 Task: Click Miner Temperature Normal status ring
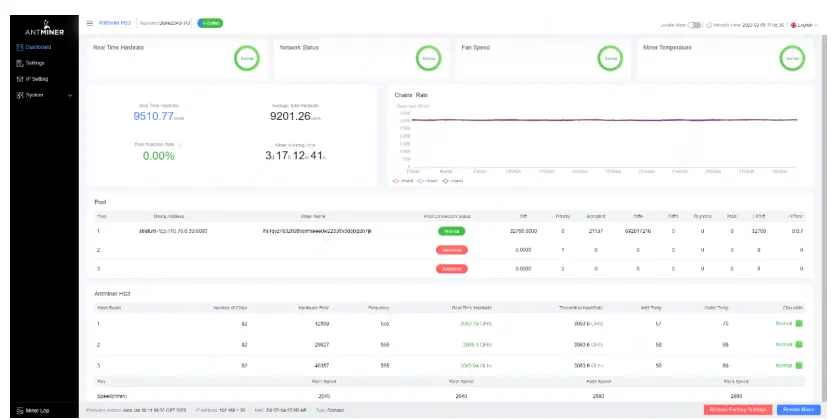pyautogui.click(x=792, y=58)
